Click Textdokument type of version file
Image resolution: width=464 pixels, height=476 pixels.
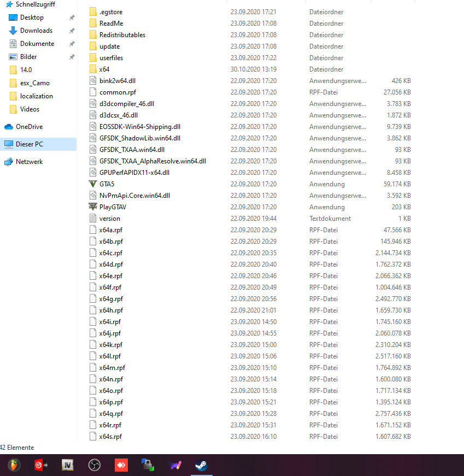coord(330,218)
